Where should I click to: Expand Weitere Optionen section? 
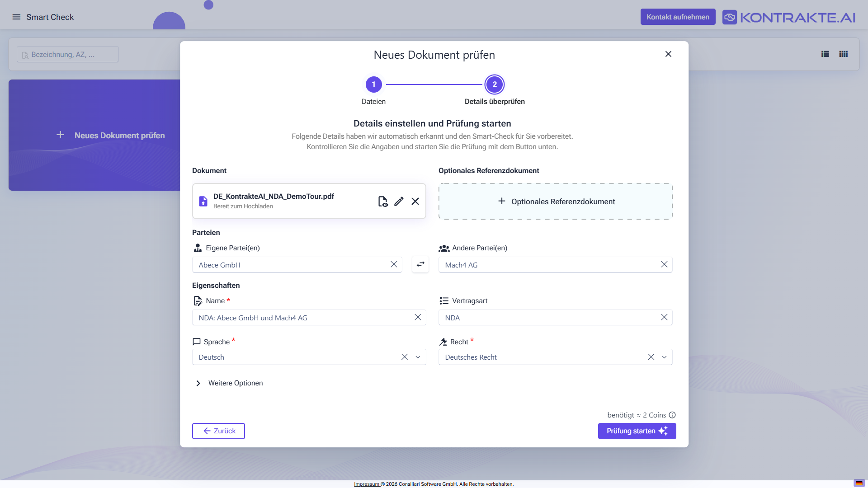(229, 383)
